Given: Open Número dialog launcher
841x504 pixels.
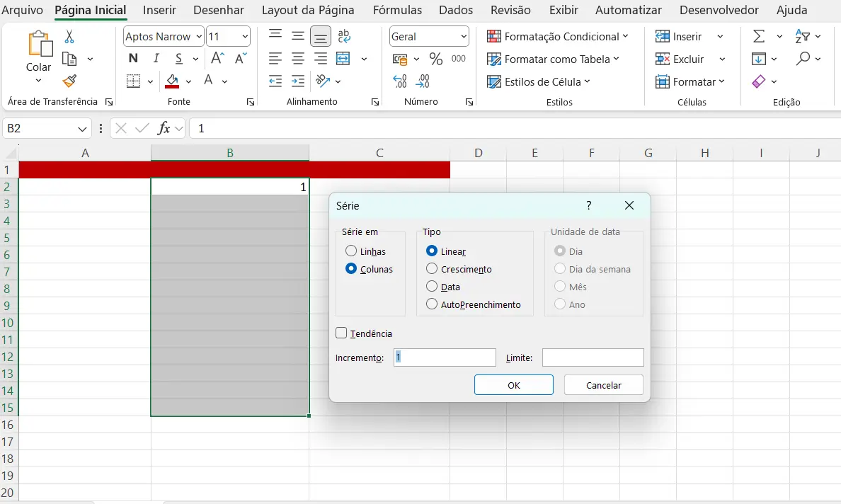Looking at the screenshot, I should [469, 102].
